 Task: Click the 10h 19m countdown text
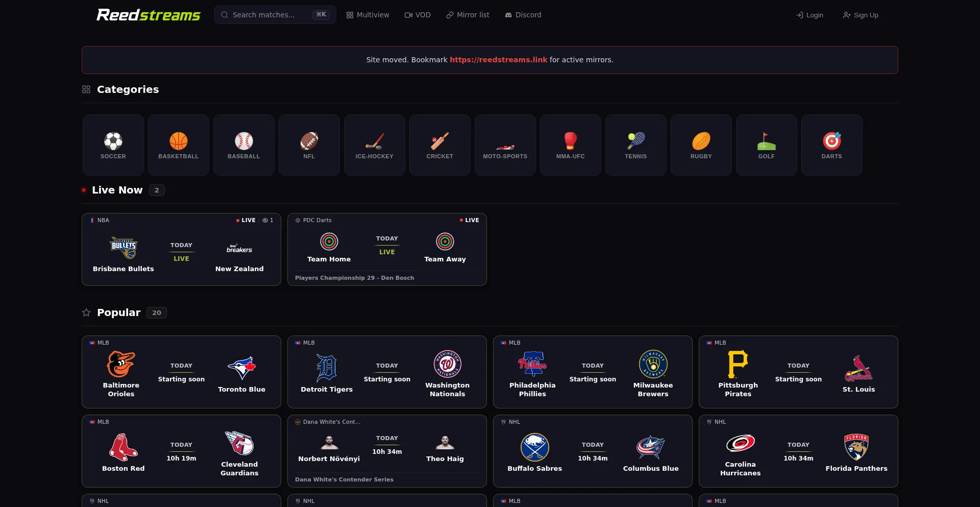[181, 458]
